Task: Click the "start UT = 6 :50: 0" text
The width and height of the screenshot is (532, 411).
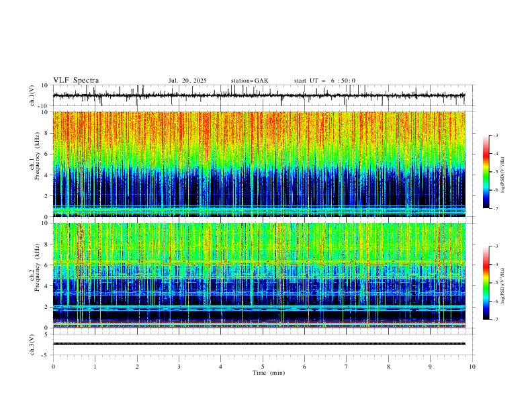Action: coord(324,81)
